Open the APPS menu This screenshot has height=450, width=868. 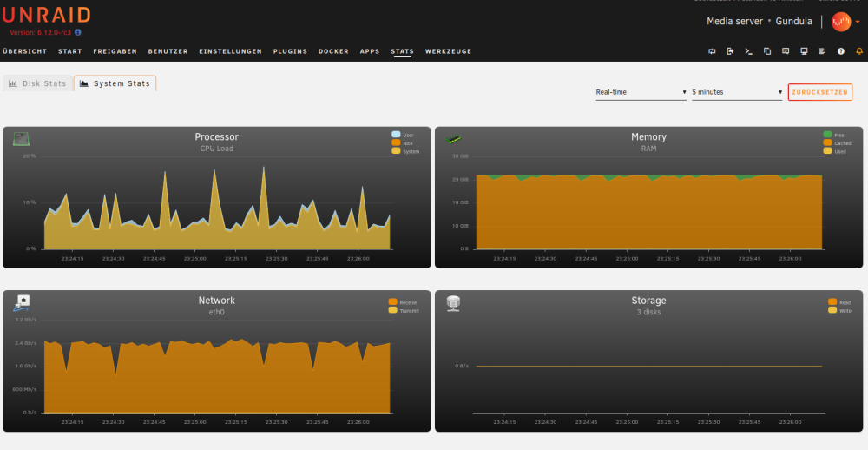(370, 51)
